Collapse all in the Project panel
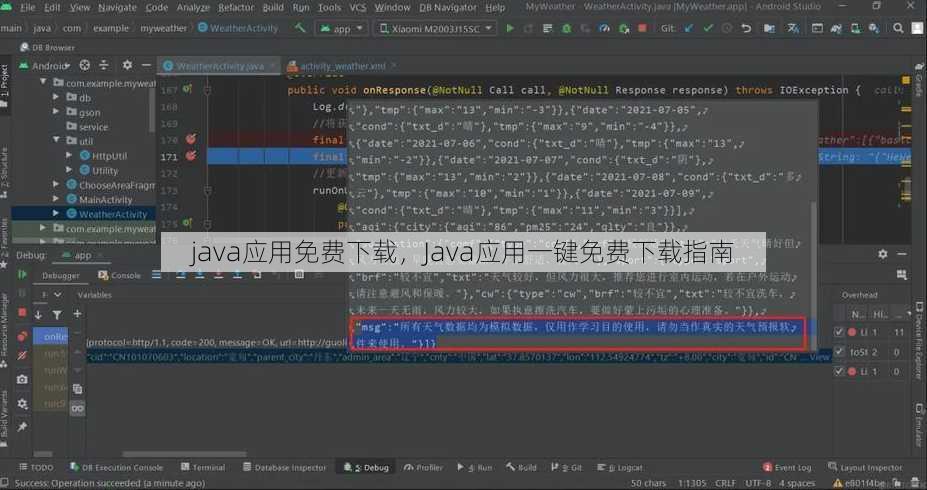The height and width of the screenshot is (490, 927). pyautogui.click(x=104, y=65)
